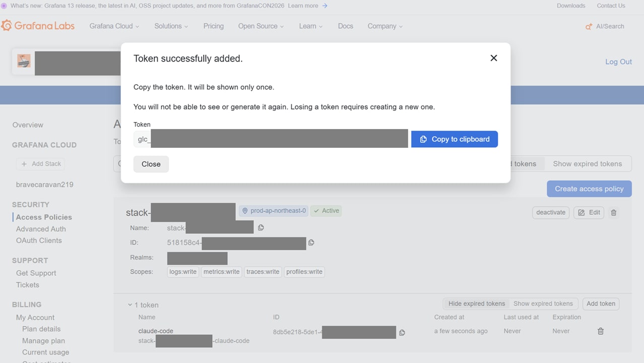This screenshot has width=644, height=363.
Task: Click the profiles:write scope tag
Action: (304, 272)
